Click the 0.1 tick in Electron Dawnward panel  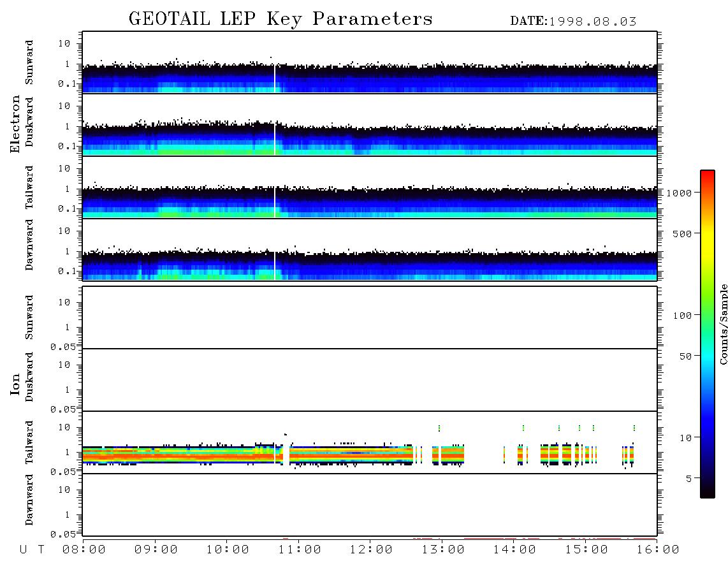tap(68, 271)
